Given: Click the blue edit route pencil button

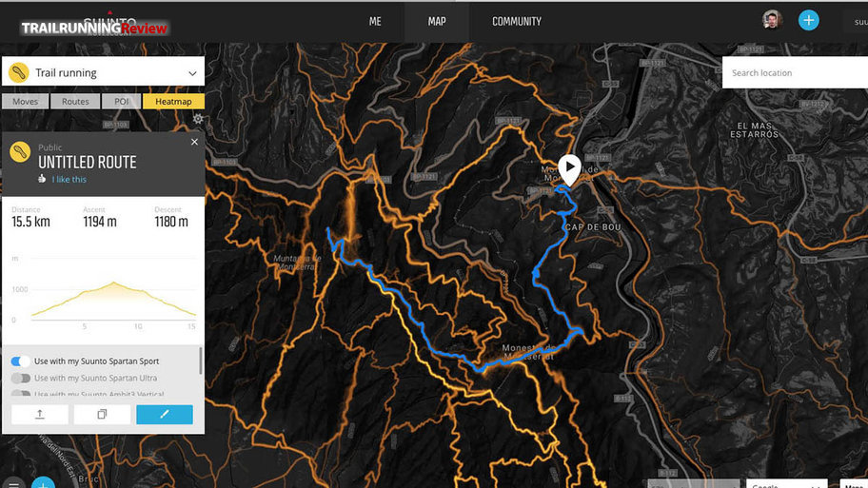Looking at the screenshot, I should [165, 414].
